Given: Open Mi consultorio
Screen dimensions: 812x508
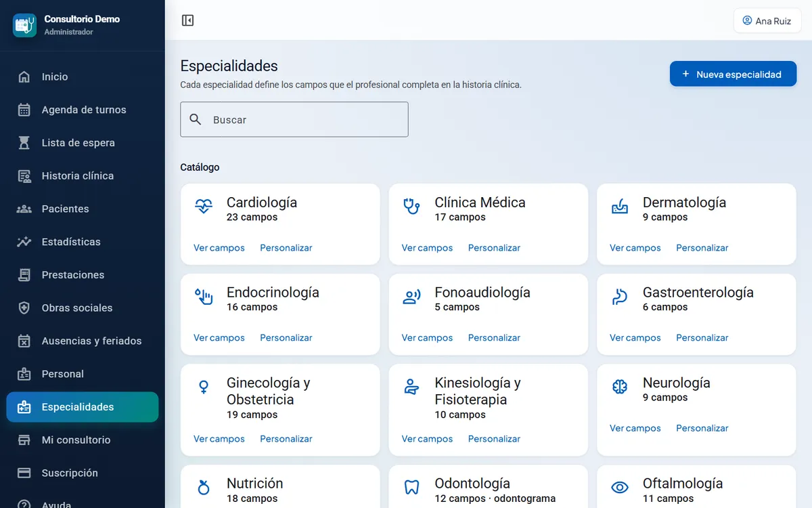Looking at the screenshot, I should click(x=83, y=440).
